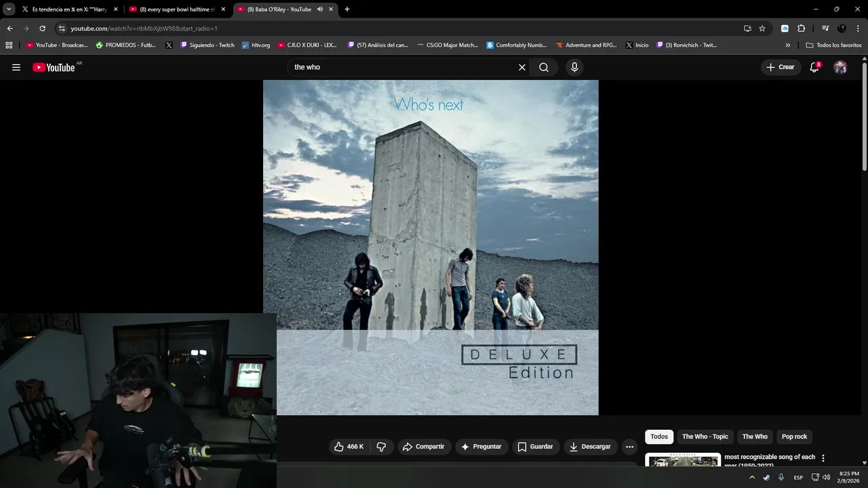Screen dimensions: 868x488
Task: Show hidden bookmarks with the chevron
Action: point(787,45)
